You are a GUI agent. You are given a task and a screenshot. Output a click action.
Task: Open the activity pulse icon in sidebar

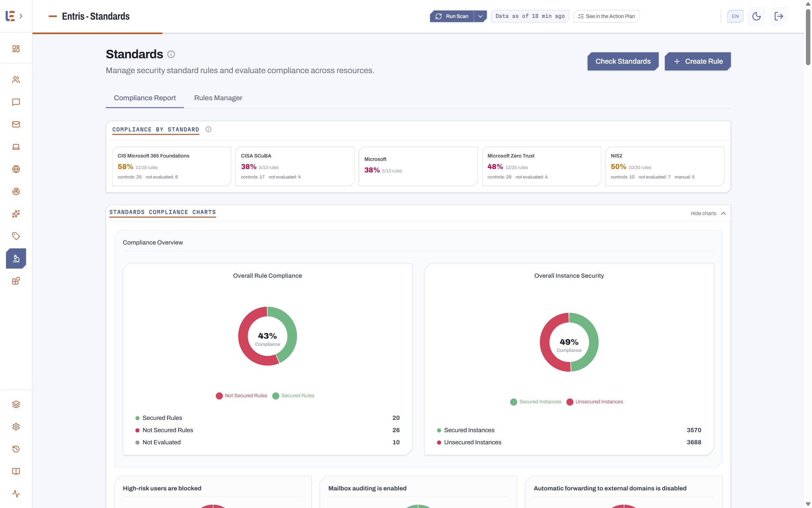[16, 494]
